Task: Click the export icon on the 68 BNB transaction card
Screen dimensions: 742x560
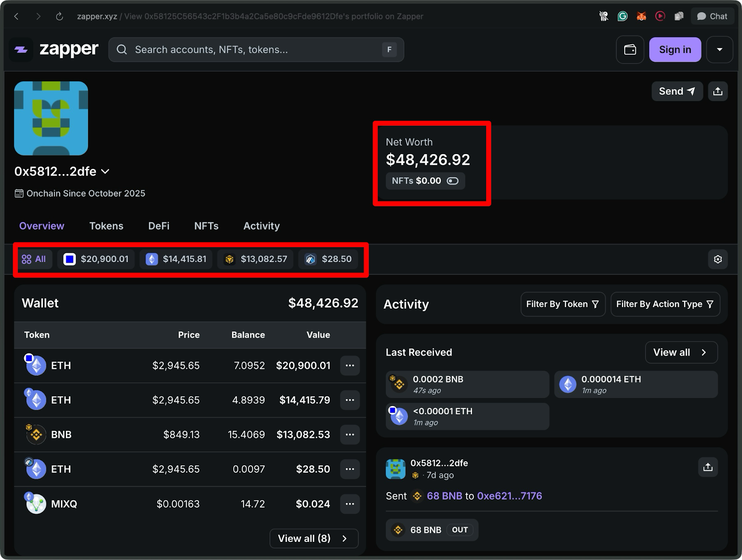Action: pos(708,467)
